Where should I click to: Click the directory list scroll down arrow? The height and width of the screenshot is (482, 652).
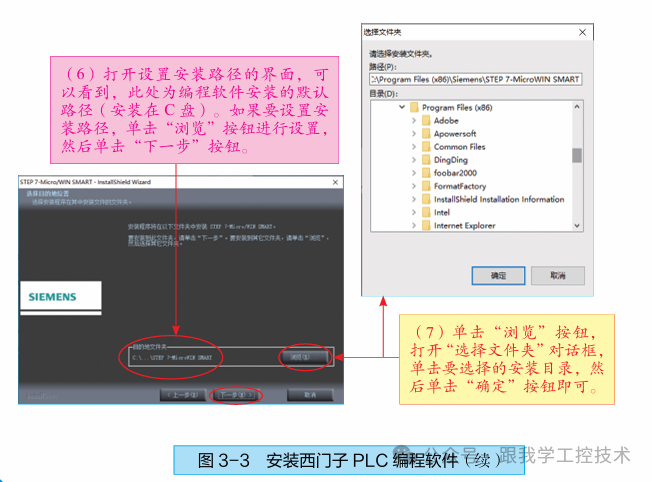577,226
